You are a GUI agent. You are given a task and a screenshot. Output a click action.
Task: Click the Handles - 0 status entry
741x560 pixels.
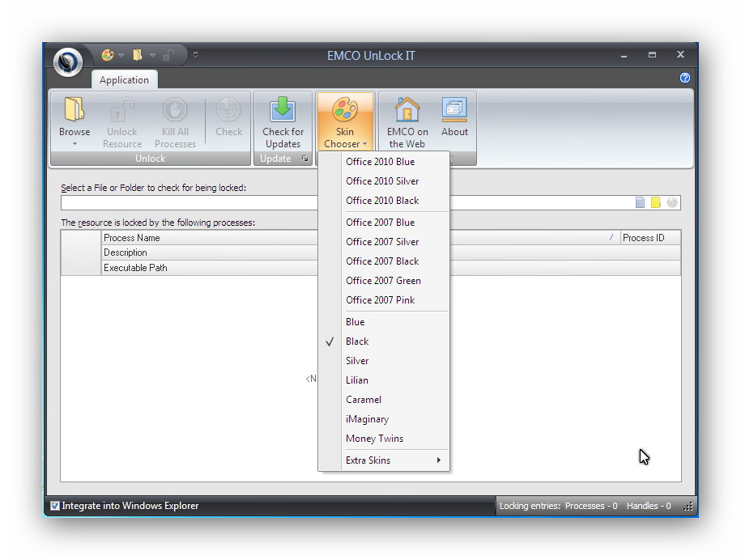click(649, 506)
